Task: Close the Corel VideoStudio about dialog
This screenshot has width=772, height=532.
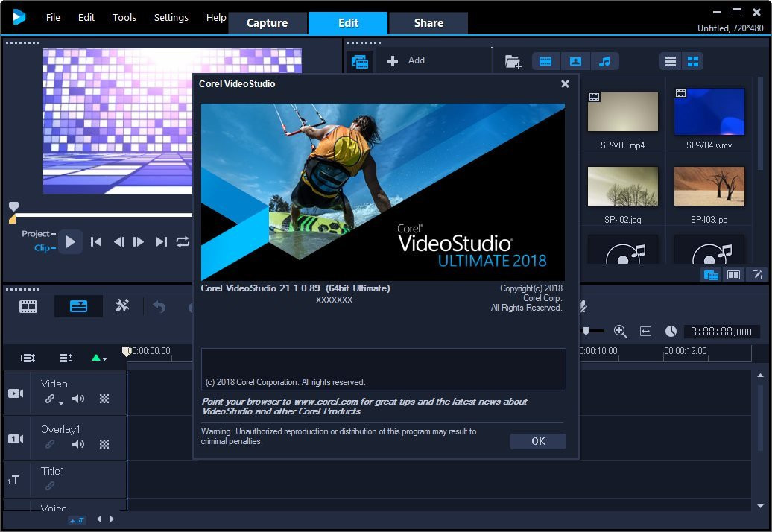Action: click(565, 83)
